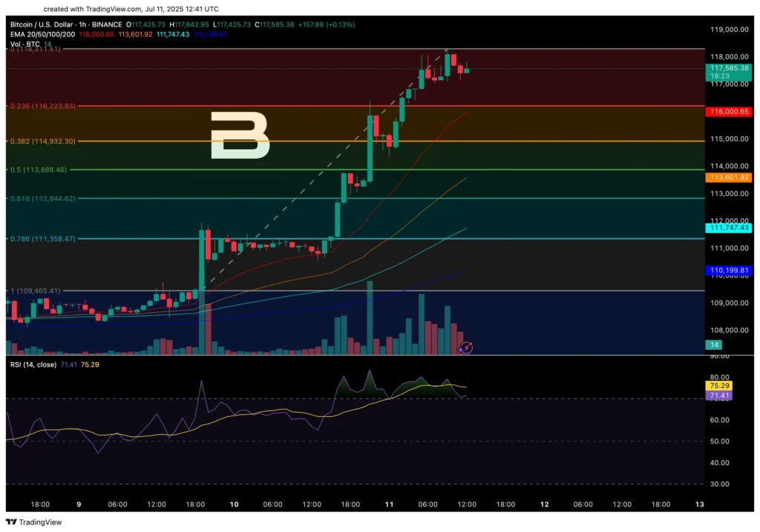Click the 109,000.00 price axis label

coord(730,303)
